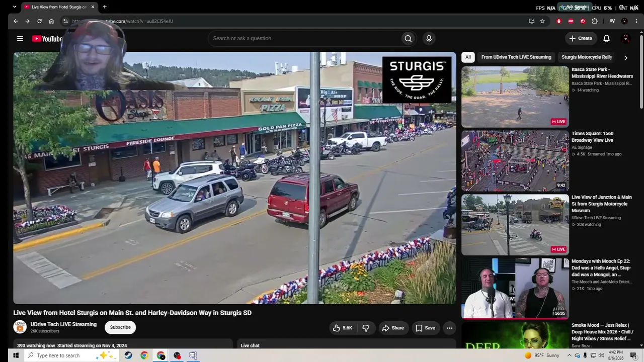This screenshot has height=362, width=644.
Task: Open the YouTube guide hamburger menu
Action: point(20,38)
